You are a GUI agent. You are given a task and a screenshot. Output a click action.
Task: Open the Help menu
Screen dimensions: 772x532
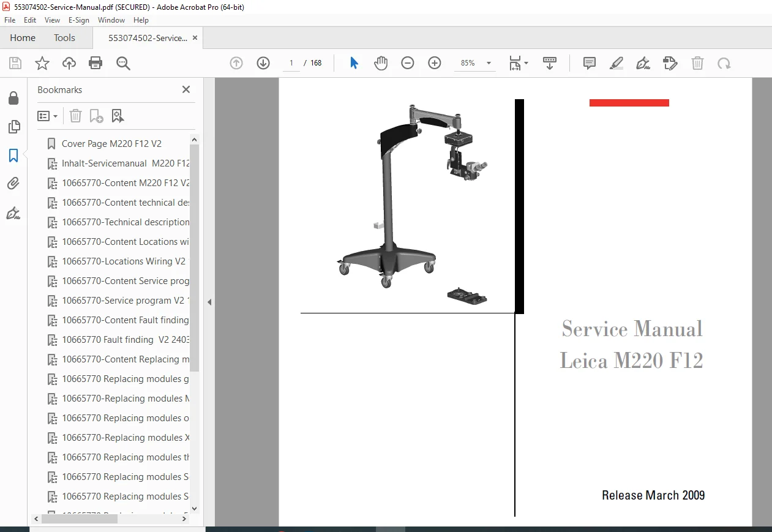point(141,20)
